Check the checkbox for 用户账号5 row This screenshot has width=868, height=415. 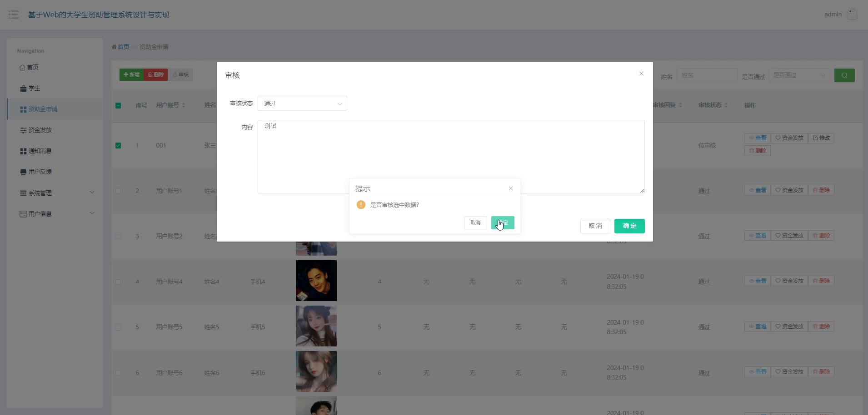pos(118,327)
